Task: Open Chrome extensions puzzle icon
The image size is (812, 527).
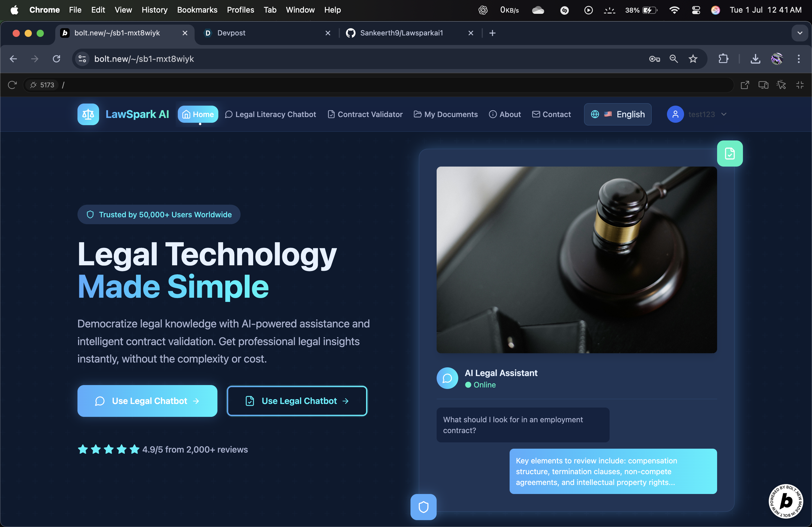Action: [723, 59]
